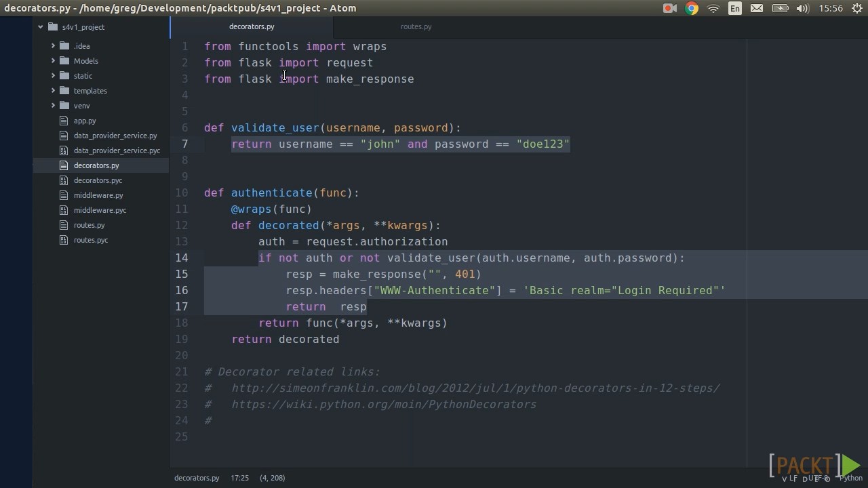Screen dimensions: 868x488
Task: Open the battery status indicator
Action: (x=781, y=8)
